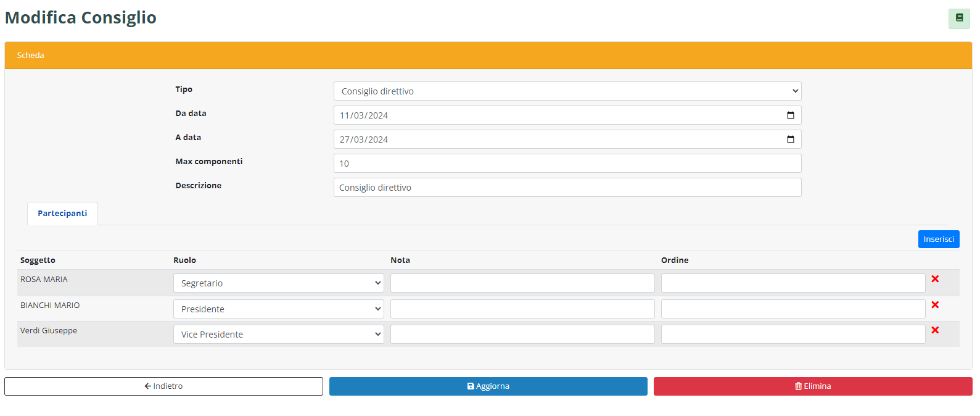
Task: Open Vice Presidente role dropdown
Action: point(278,335)
